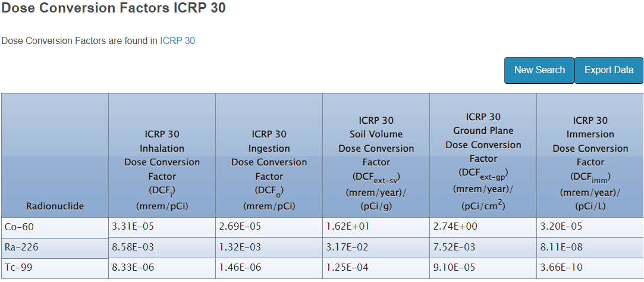Select the Tc-99 ground plane value 9.10E-05
The width and height of the screenshot is (644, 282).
pyautogui.click(x=454, y=268)
